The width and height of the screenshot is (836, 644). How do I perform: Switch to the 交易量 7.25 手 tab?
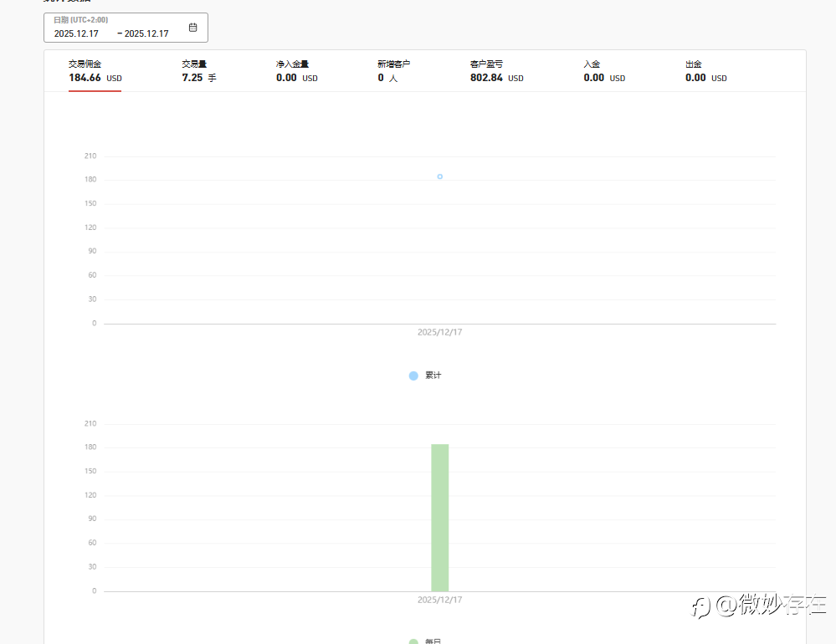pos(199,71)
